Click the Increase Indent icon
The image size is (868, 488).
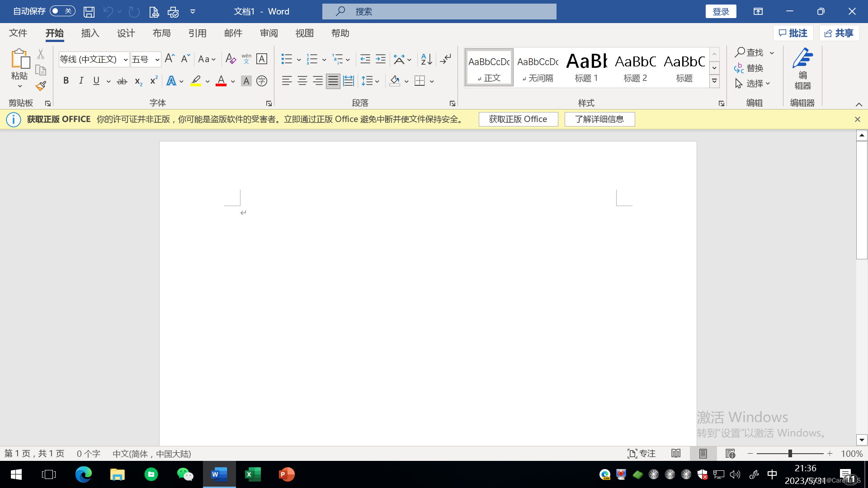point(381,59)
